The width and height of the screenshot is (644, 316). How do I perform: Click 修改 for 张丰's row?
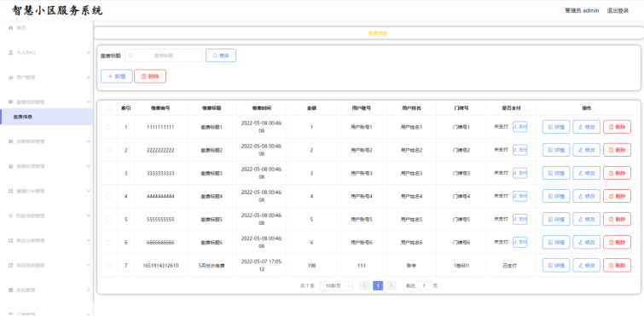tap(587, 265)
